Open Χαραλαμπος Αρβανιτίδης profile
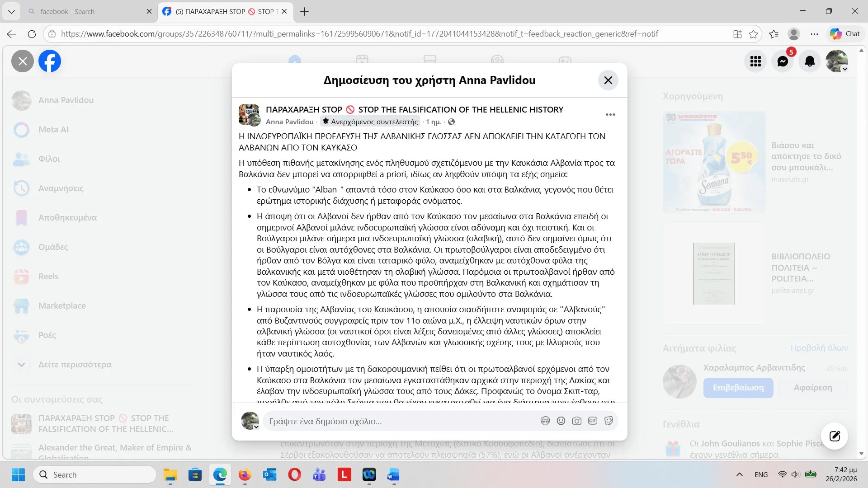The image size is (868, 488). coord(754,368)
